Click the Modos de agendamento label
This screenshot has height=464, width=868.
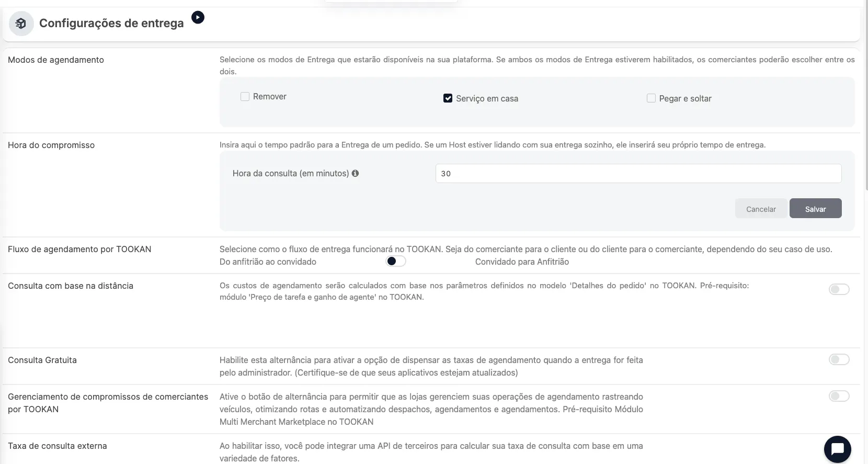point(56,60)
